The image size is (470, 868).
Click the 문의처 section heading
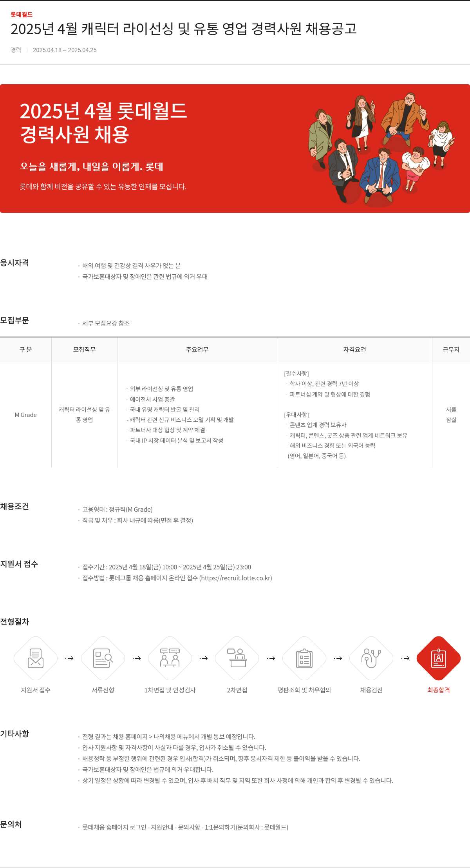coord(11,825)
